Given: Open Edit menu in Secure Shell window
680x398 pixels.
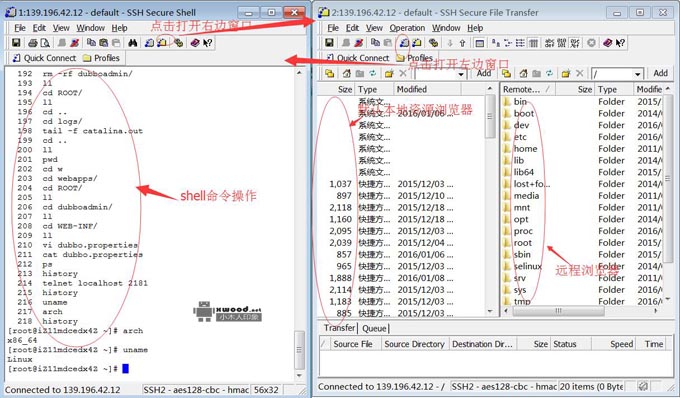Looking at the screenshot, I should click(x=39, y=28).
